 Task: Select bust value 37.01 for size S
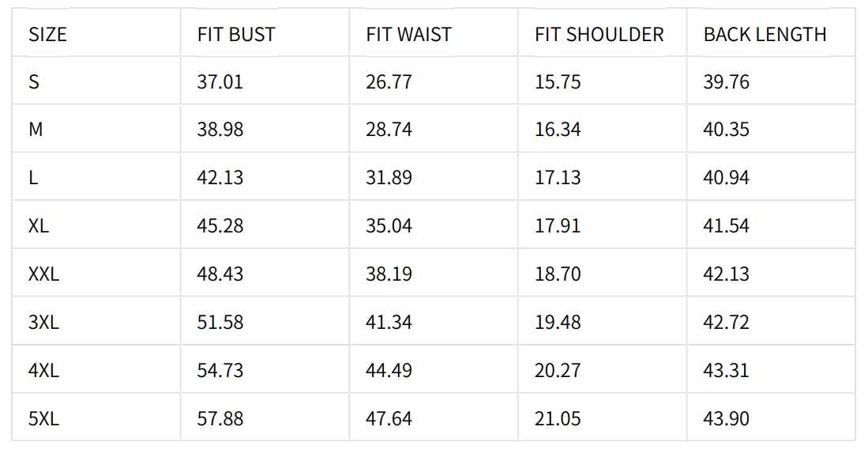click(220, 82)
